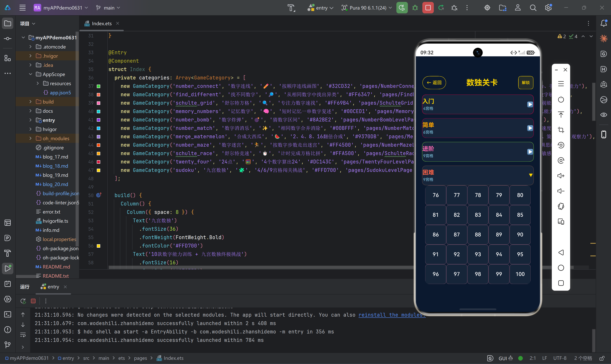The width and height of the screenshot is (611, 364).
Task: Open IDE settings gear
Action: (x=548, y=8)
